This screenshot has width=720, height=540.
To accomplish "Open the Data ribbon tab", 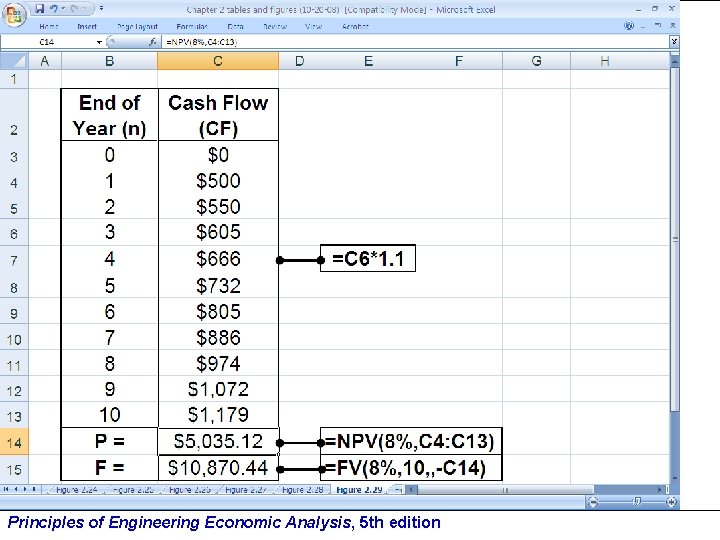I will click(x=235, y=27).
